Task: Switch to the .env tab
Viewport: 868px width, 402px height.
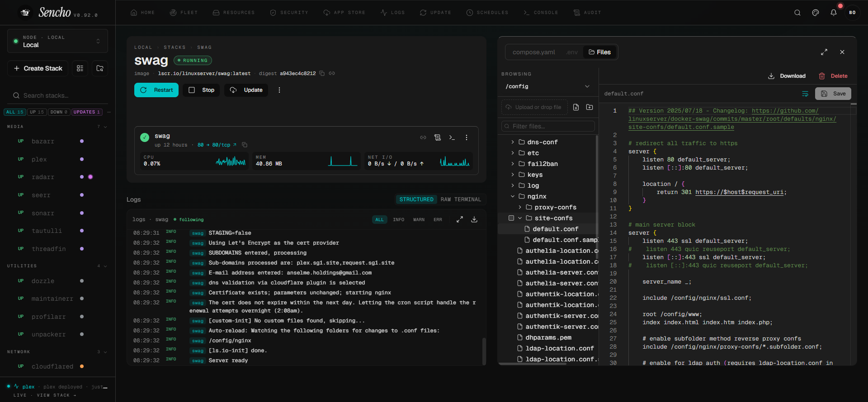Action: [572, 52]
